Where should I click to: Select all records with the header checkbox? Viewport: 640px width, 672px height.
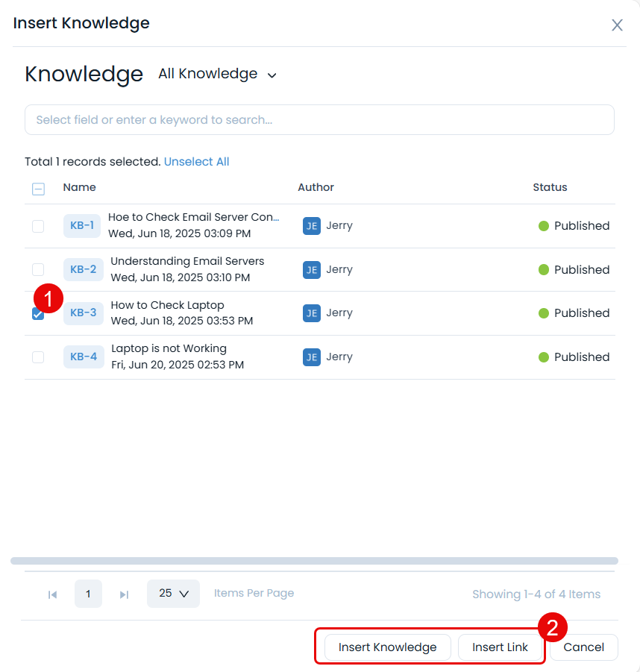click(38, 189)
